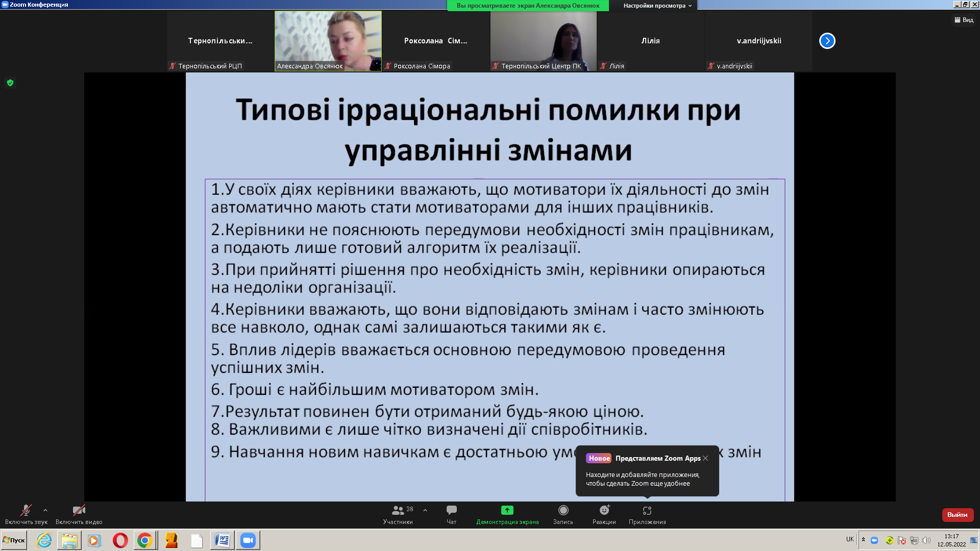Start recording with Запись button

click(x=563, y=514)
